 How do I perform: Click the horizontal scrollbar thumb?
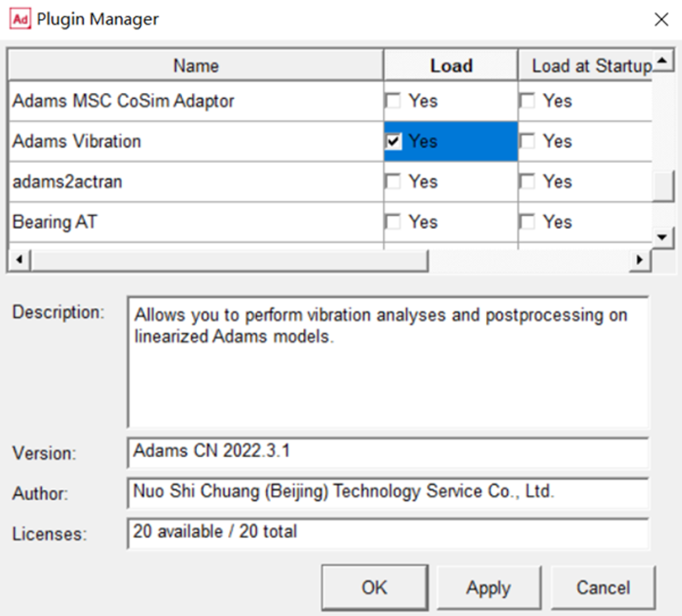click(229, 260)
